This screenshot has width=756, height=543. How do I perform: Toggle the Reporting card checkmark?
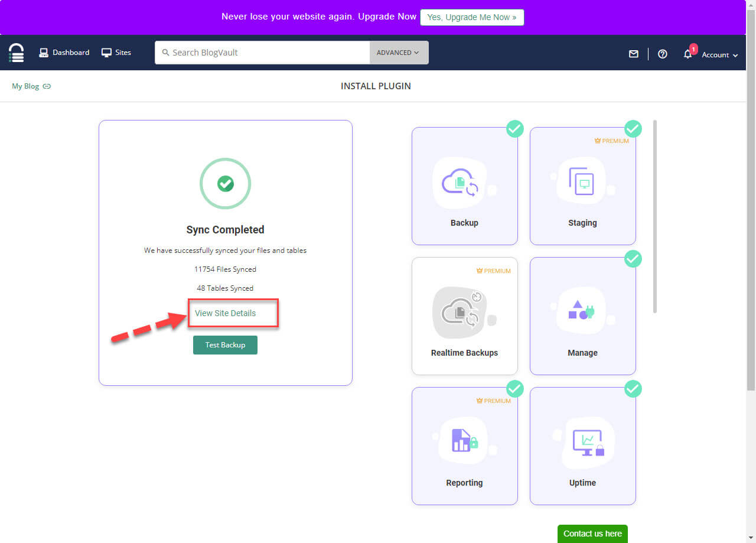pos(515,388)
